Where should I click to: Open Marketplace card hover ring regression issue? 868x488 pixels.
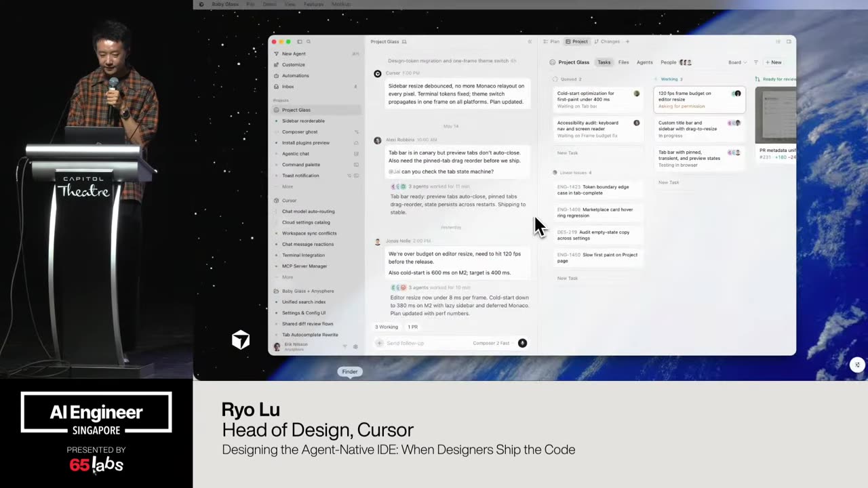(597, 212)
